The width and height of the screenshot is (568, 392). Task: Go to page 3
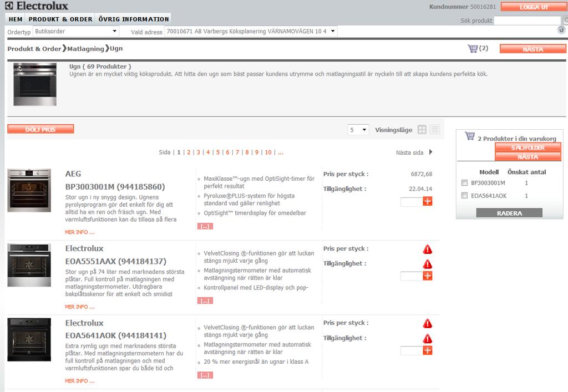[x=199, y=152]
